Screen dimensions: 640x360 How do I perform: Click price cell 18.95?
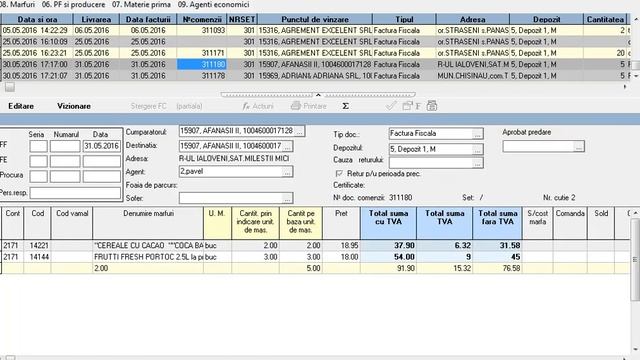(341, 246)
